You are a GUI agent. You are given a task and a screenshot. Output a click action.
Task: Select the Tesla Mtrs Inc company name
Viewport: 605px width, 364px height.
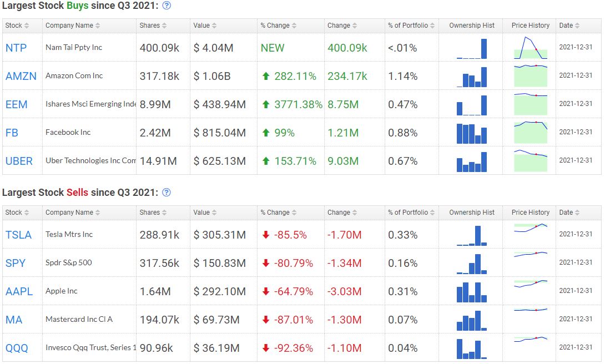(x=69, y=235)
